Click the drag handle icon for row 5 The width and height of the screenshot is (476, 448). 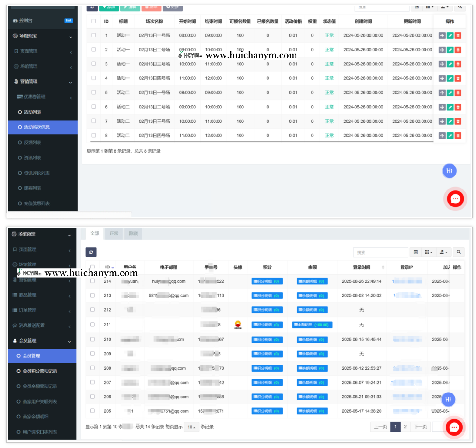(x=442, y=93)
